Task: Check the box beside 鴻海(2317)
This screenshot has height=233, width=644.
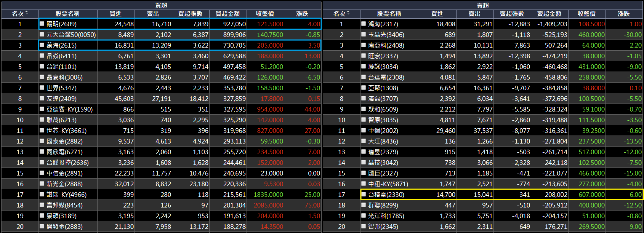Action: point(364,24)
